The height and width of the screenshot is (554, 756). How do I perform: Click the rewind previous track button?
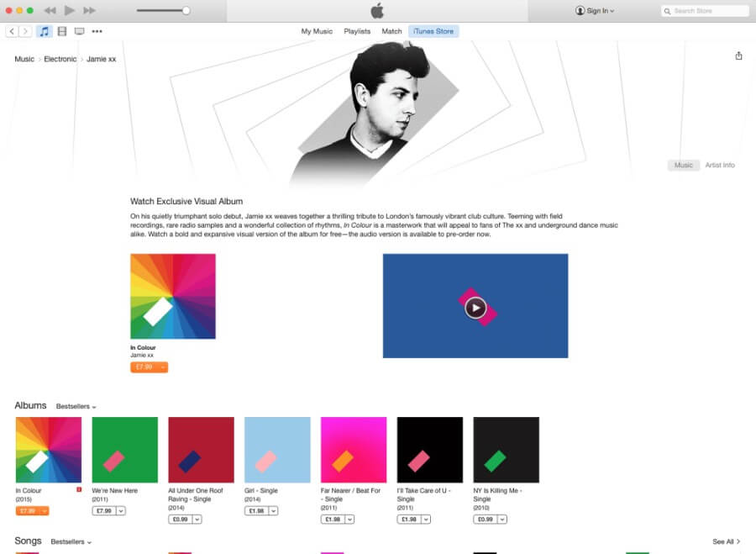(x=50, y=10)
